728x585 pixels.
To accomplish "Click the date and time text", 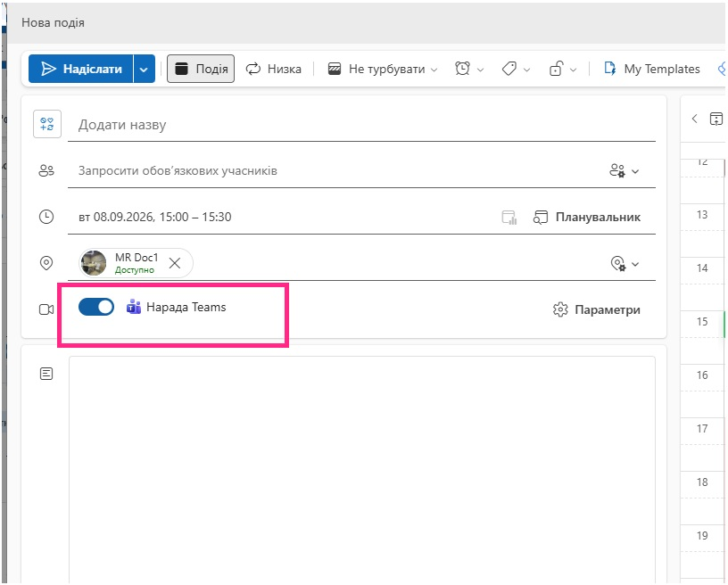I will 154,217.
